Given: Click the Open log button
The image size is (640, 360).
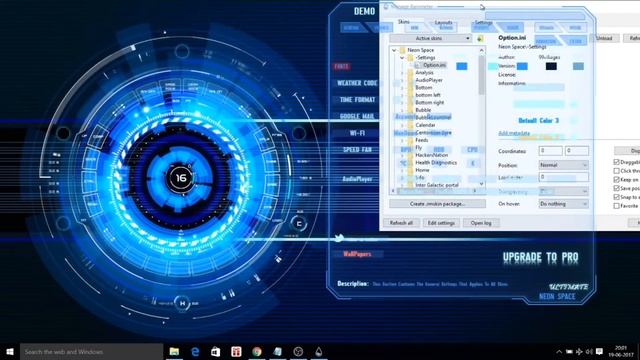Looking at the screenshot, I should pyautogui.click(x=481, y=223).
